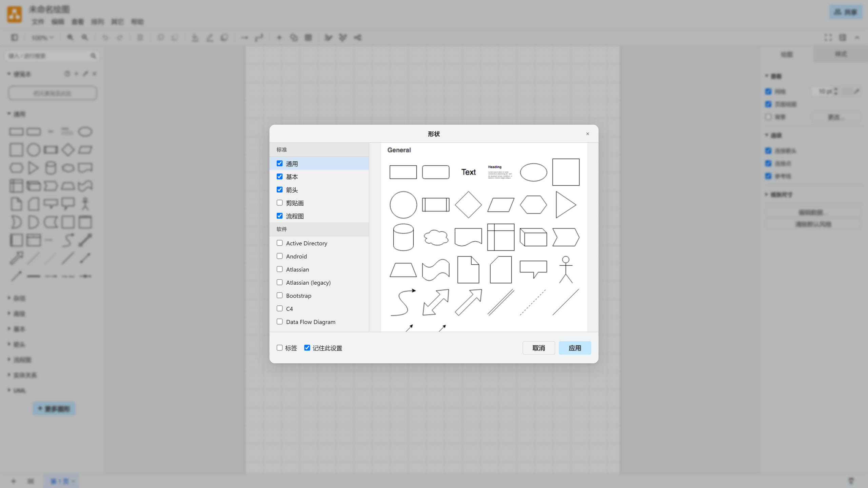Pick the ellipse shape in General preview
Screen dimensions: 868x488
coord(533,172)
